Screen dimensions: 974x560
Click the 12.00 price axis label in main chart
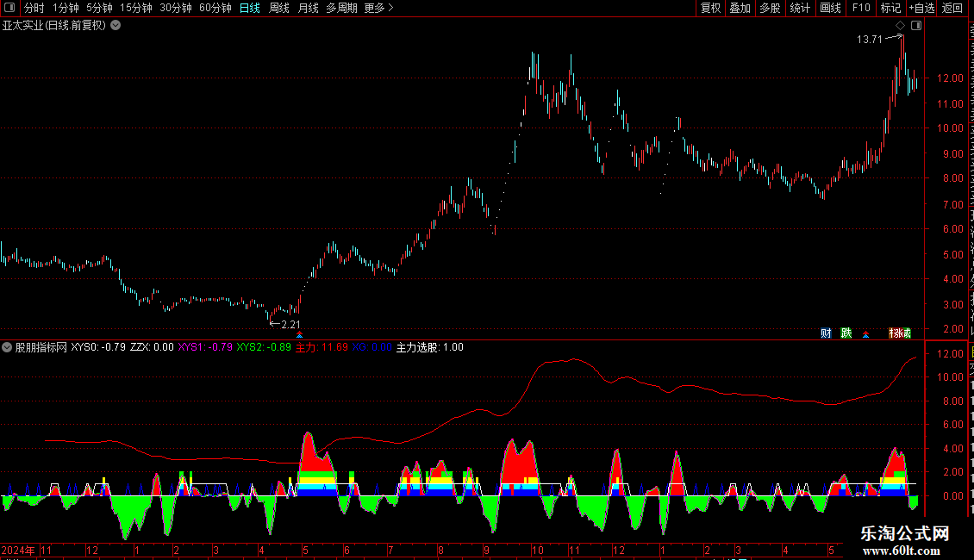pyautogui.click(x=950, y=79)
